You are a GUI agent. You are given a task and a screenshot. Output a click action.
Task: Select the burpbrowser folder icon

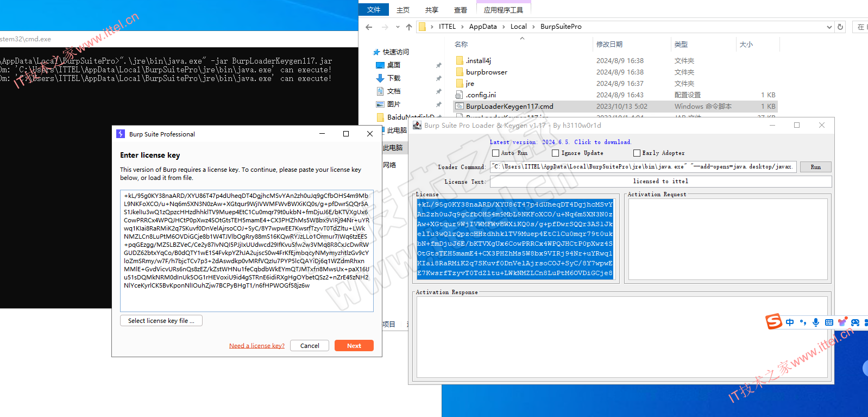point(460,72)
